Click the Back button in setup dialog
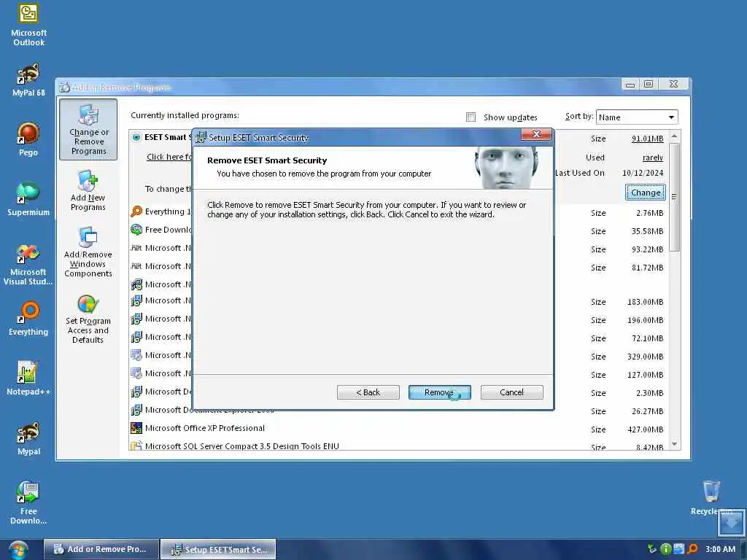The height and width of the screenshot is (560, 747). point(368,392)
